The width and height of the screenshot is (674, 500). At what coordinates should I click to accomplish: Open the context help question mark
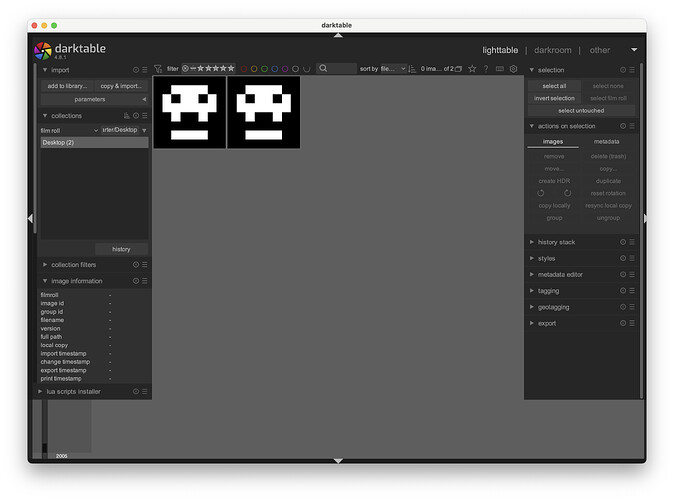pos(486,69)
